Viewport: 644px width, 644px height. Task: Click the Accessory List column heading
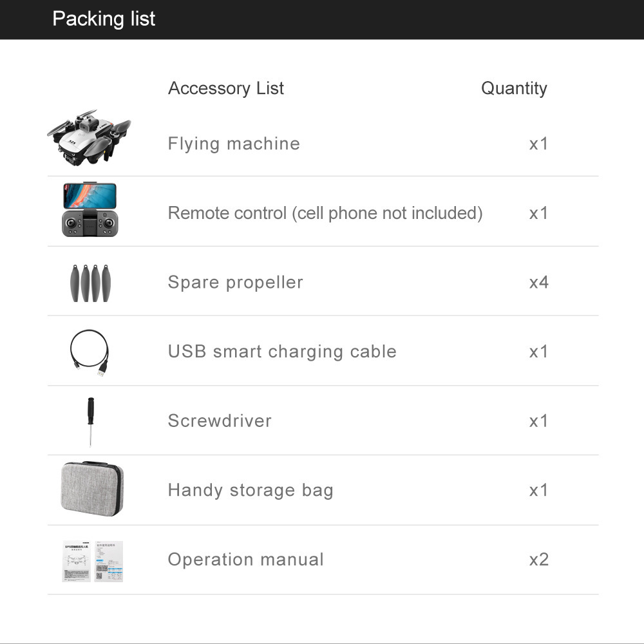pos(225,88)
